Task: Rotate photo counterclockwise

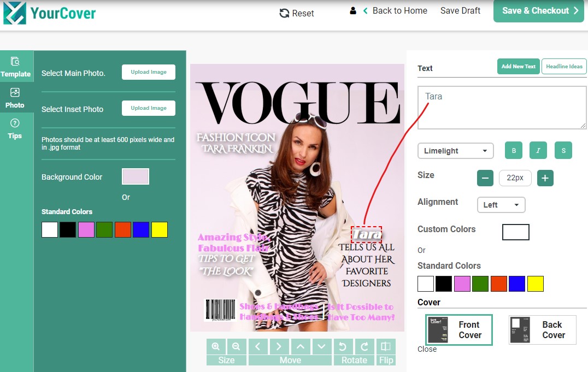Action: [x=343, y=346]
